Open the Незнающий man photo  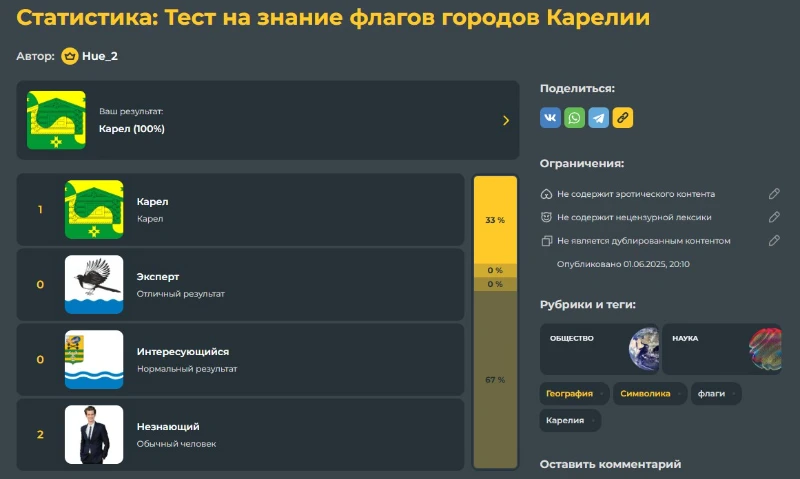[94, 435]
